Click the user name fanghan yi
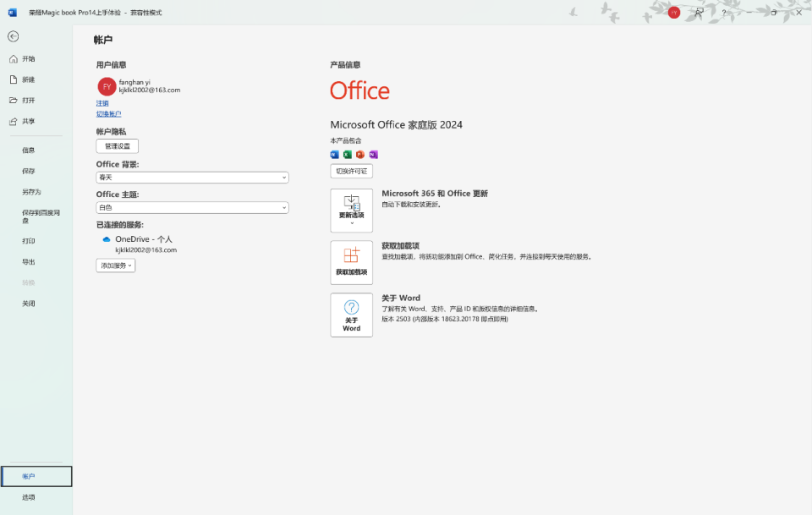This screenshot has width=812, height=515. 134,82
